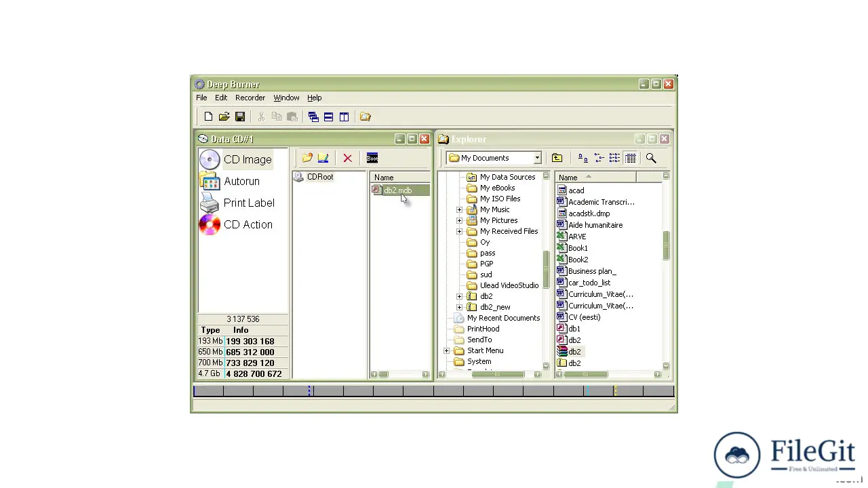Expand the db2_new tree node
This screenshot has width=868, height=488.
point(459,307)
